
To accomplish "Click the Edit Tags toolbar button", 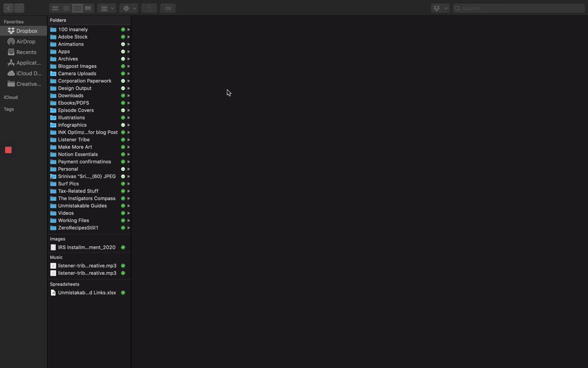I will 168,8.
